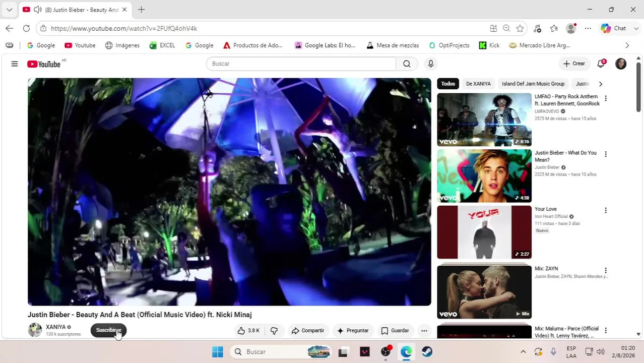Dislike the video with thumbs down

tap(274, 331)
